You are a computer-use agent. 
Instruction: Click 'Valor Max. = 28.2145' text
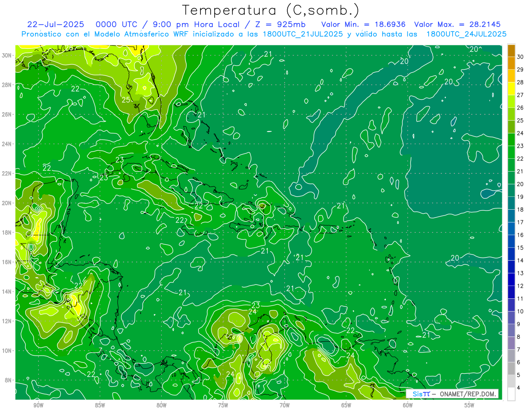pyautogui.click(x=458, y=24)
